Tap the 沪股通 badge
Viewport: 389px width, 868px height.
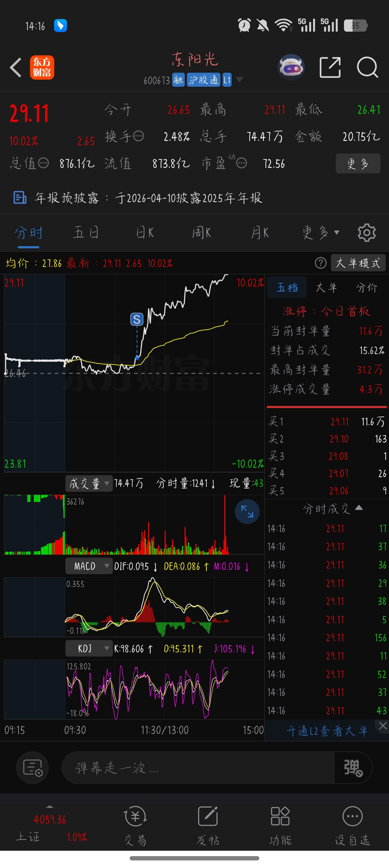204,80
